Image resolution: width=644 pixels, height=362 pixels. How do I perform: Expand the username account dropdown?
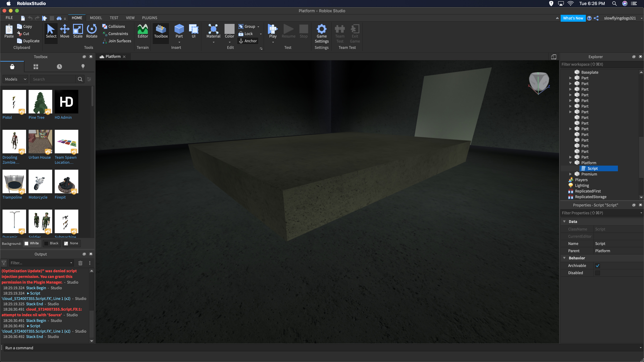click(641, 18)
